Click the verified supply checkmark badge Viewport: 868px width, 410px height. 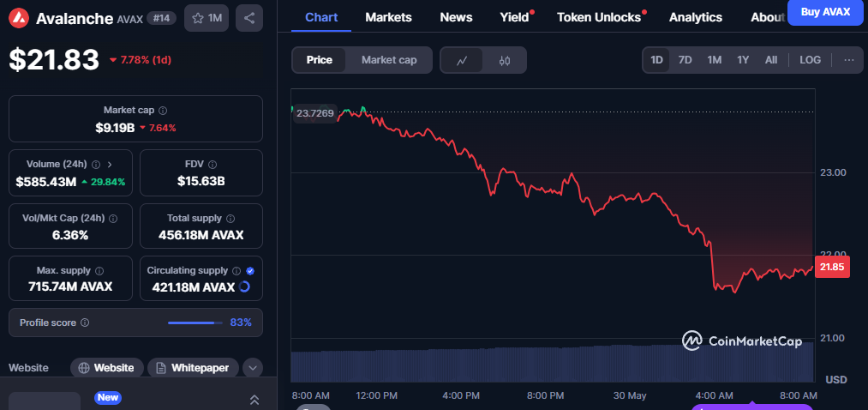coord(250,271)
